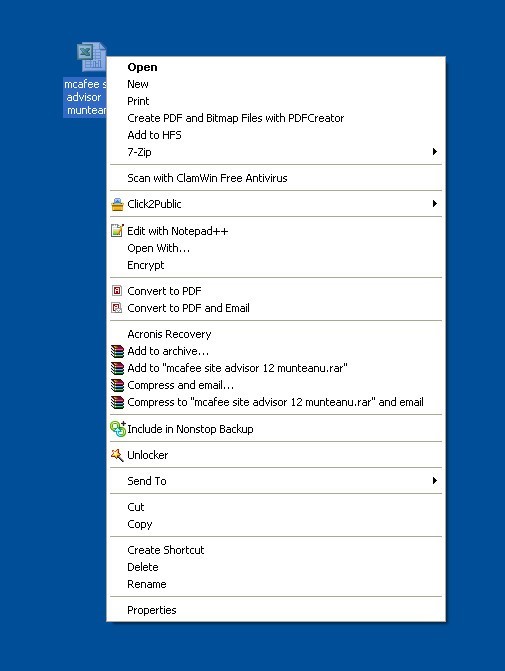Click the Unlocker wand icon
This screenshot has width=505, height=671.
click(117, 455)
